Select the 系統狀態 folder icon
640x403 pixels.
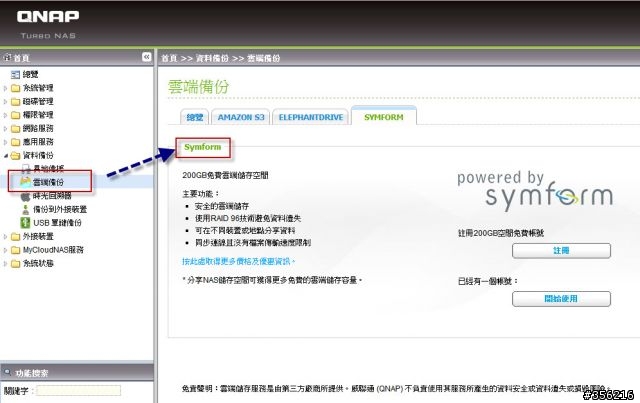(x=16, y=263)
